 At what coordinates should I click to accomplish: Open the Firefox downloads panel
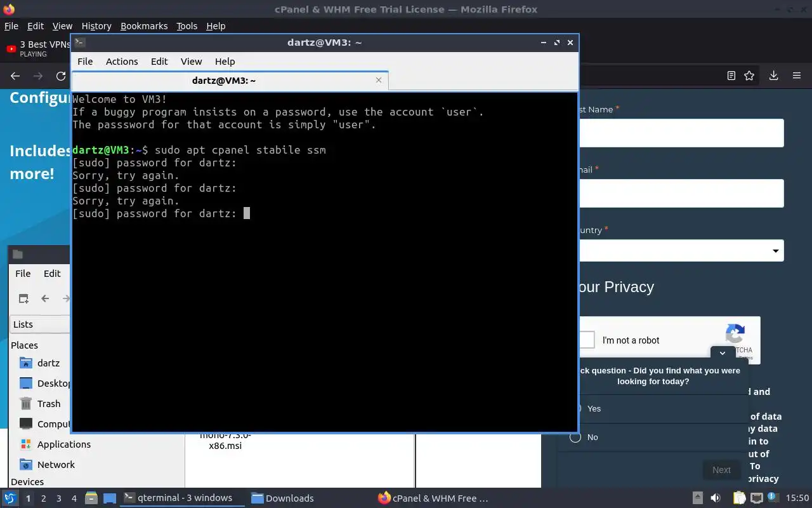click(x=773, y=76)
